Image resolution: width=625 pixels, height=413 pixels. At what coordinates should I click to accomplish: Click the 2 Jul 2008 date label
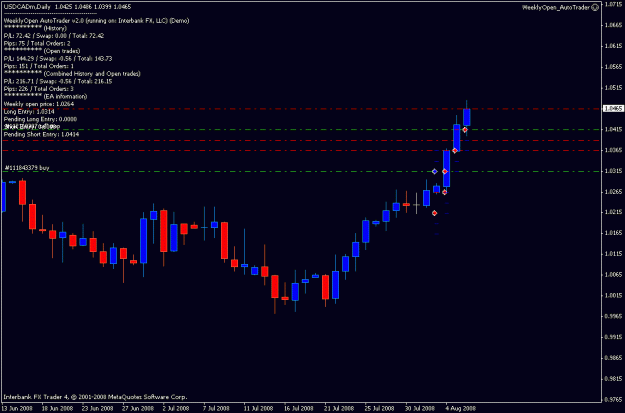(176, 409)
